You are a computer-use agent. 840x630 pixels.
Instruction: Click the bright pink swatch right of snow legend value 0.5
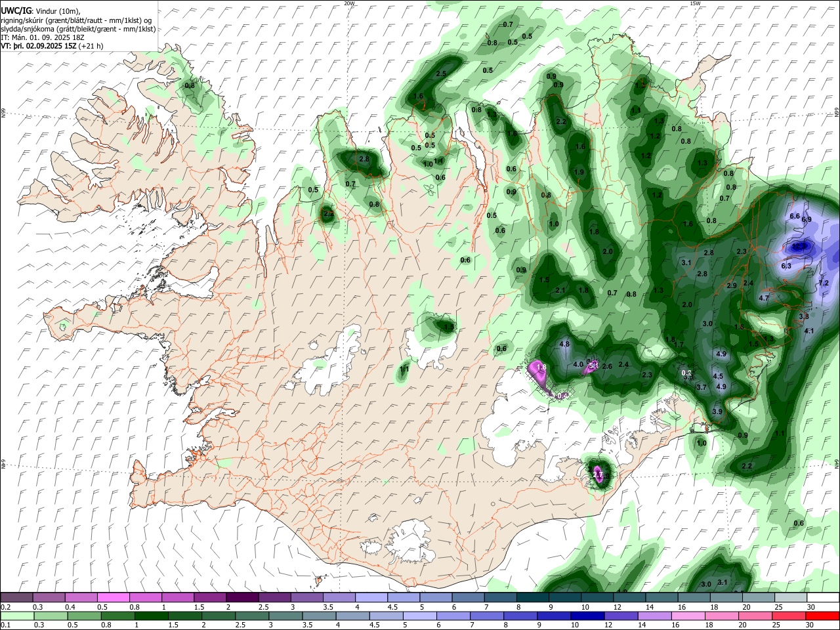tap(113, 598)
